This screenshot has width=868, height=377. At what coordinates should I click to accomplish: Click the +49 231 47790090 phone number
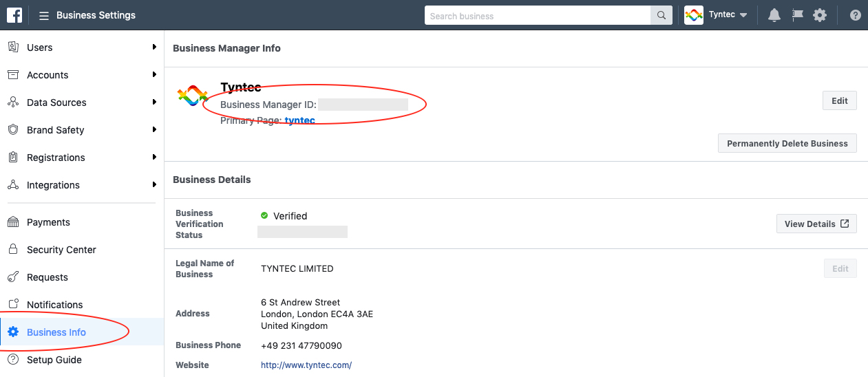pos(301,345)
